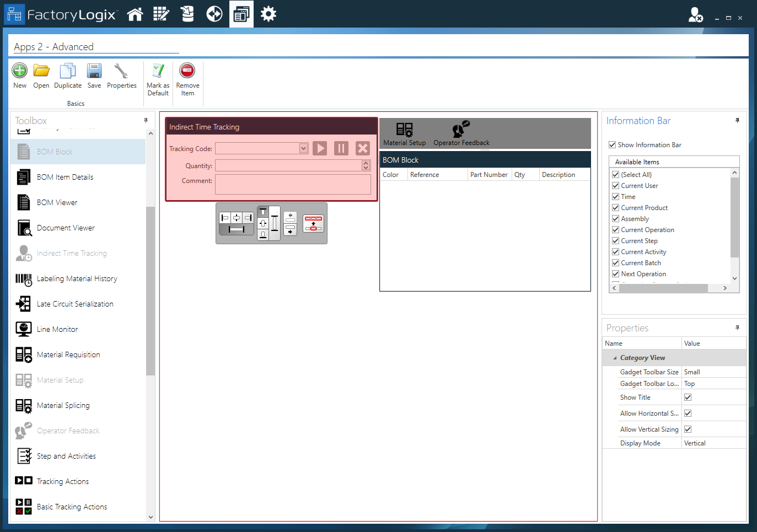Increase the Quantity using the stepper control

click(367, 163)
